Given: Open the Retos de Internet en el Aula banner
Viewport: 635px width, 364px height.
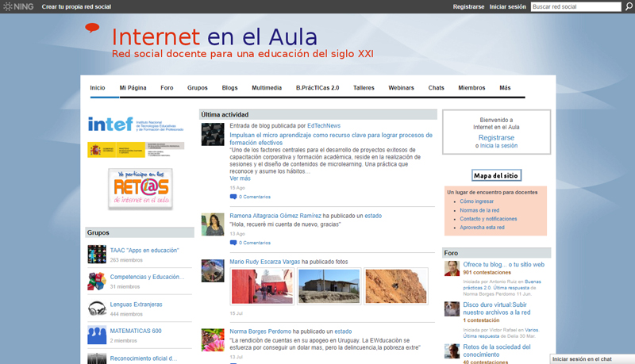Looking at the screenshot, I should [140, 188].
